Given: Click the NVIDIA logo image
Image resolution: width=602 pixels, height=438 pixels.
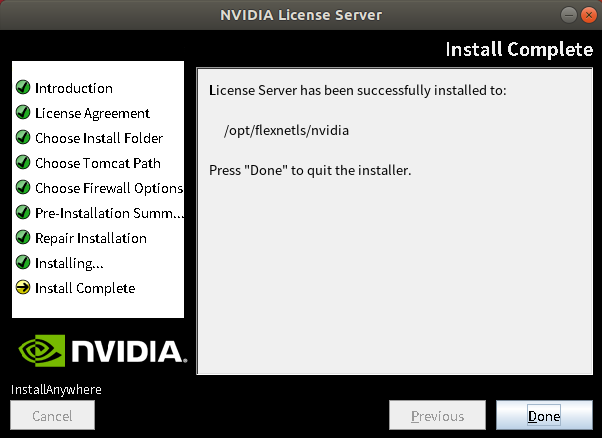Looking at the screenshot, I should point(102,350).
